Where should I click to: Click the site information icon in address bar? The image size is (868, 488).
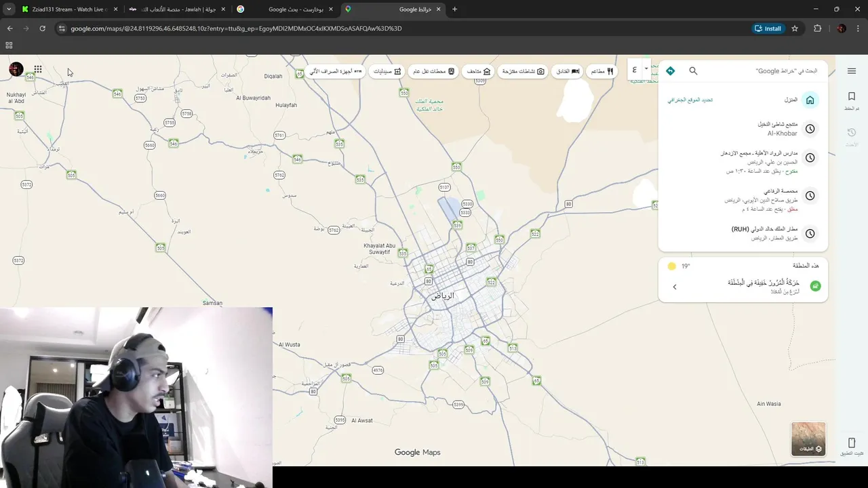[62, 28]
